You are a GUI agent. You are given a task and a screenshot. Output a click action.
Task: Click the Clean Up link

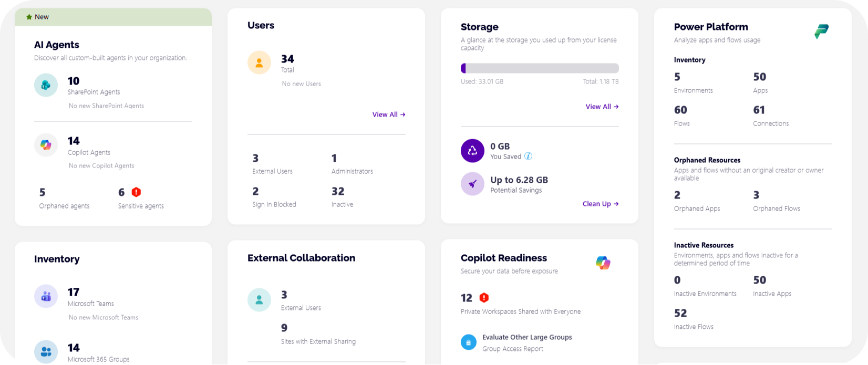pos(600,204)
